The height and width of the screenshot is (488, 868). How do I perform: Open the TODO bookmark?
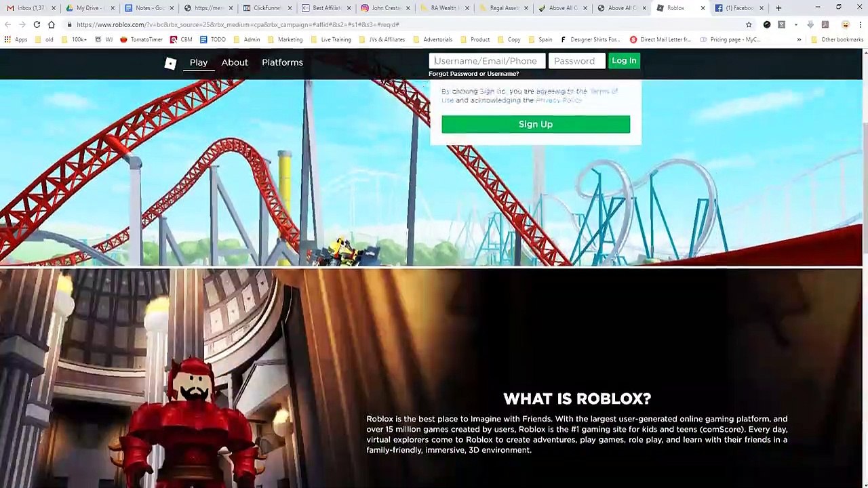click(x=213, y=39)
